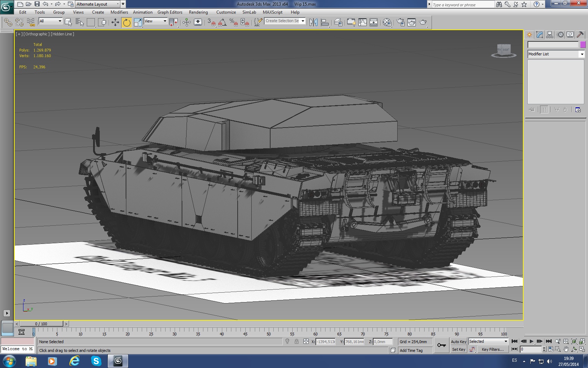Viewport: 588px width, 368px height.
Task: Toggle the Key Mode button
Action: pos(514,349)
